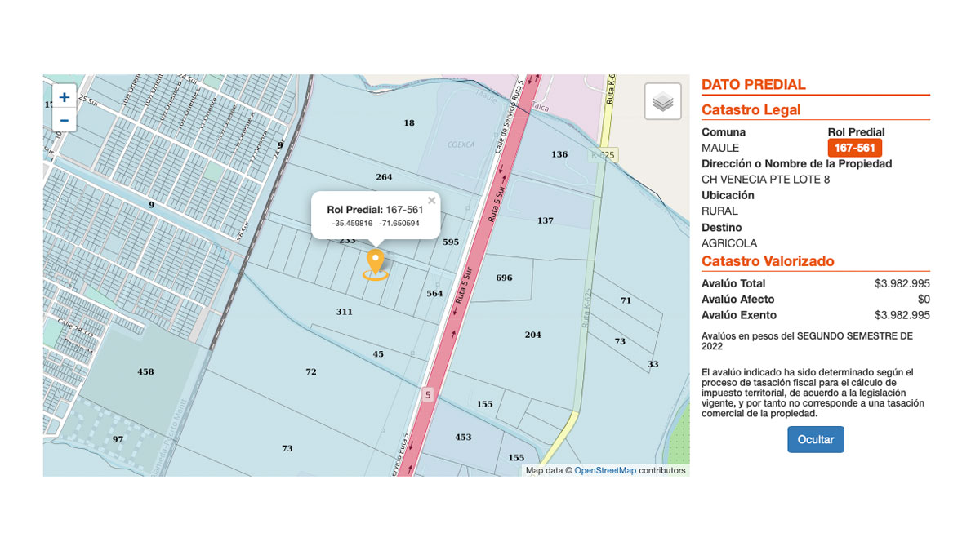Open the OpenStreetMap attribution link

(x=604, y=471)
